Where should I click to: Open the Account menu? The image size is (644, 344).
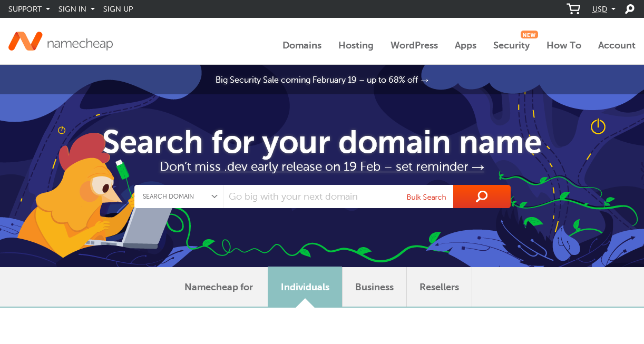[617, 45]
